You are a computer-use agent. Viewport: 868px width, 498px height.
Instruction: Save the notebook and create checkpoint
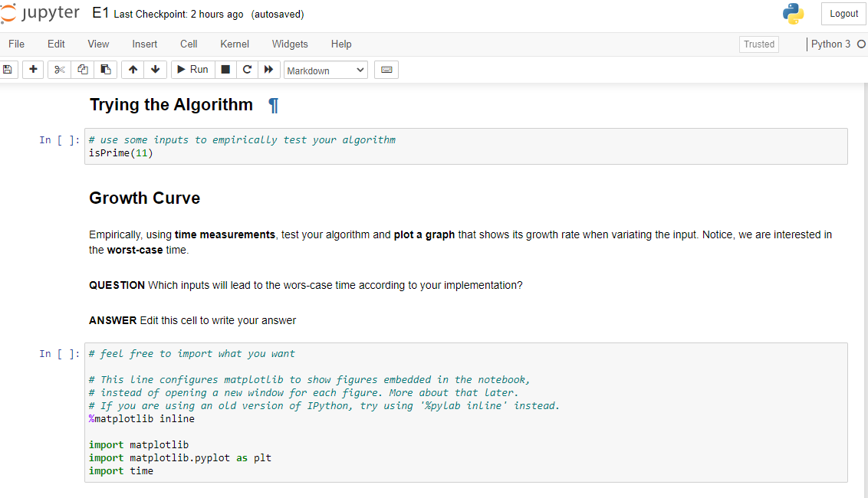pyautogui.click(x=8, y=70)
